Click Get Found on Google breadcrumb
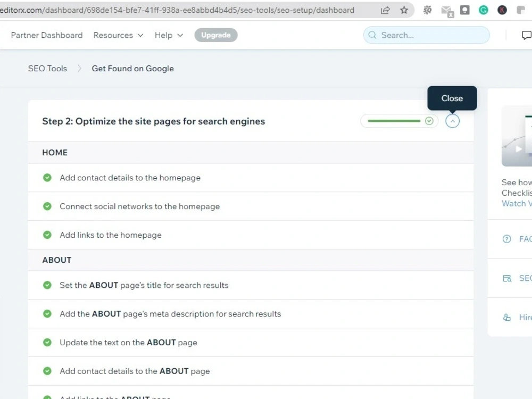This screenshot has height=399, width=532. 132,68
